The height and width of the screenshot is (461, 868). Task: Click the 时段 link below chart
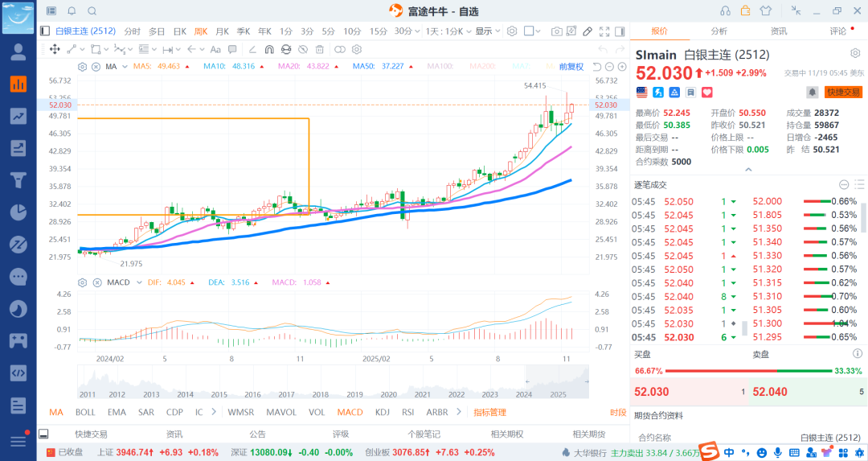(618, 412)
